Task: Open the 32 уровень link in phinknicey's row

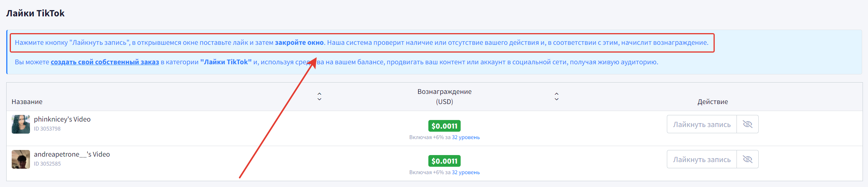Action: [x=466, y=137]
